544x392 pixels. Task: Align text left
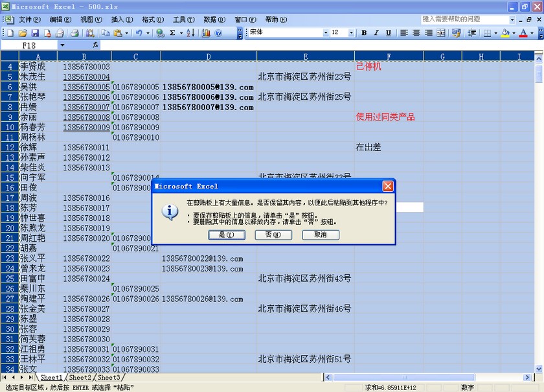404,33
